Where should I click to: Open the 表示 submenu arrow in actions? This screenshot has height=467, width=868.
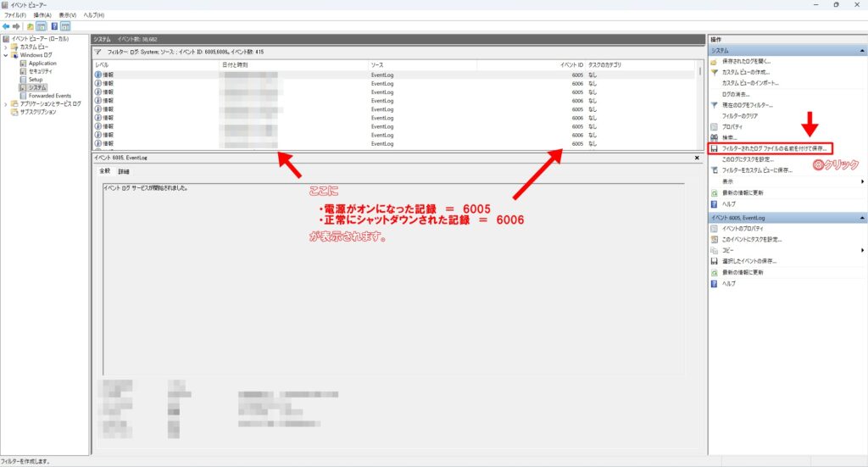[862, 181]
